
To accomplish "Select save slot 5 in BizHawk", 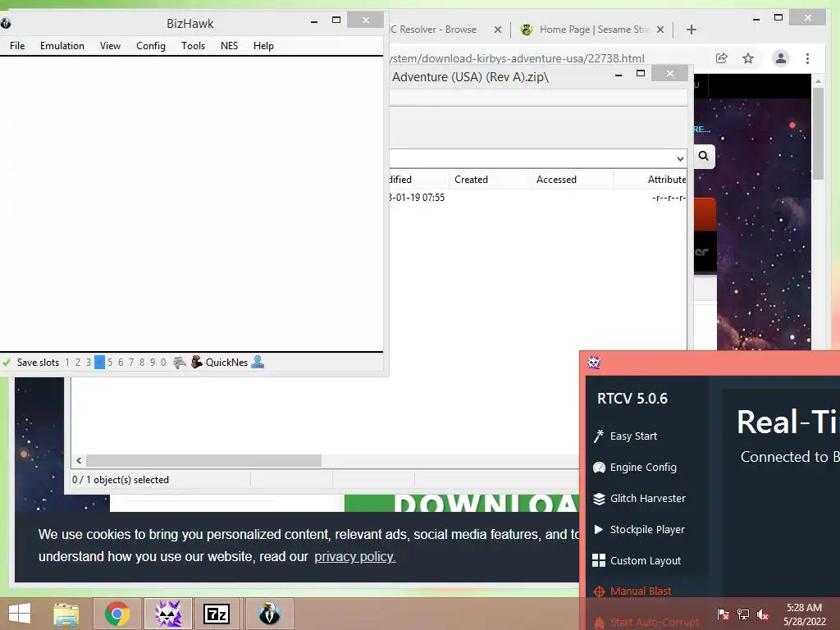I will pyautogui.click(x=110, y=363).
